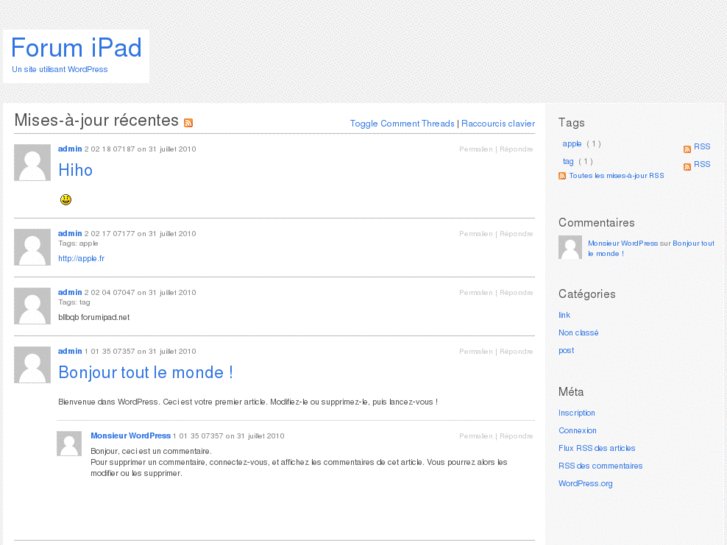727x545 pixels.
Task: Click the RSS icon for the apple tag
Action: pos(687,149)
